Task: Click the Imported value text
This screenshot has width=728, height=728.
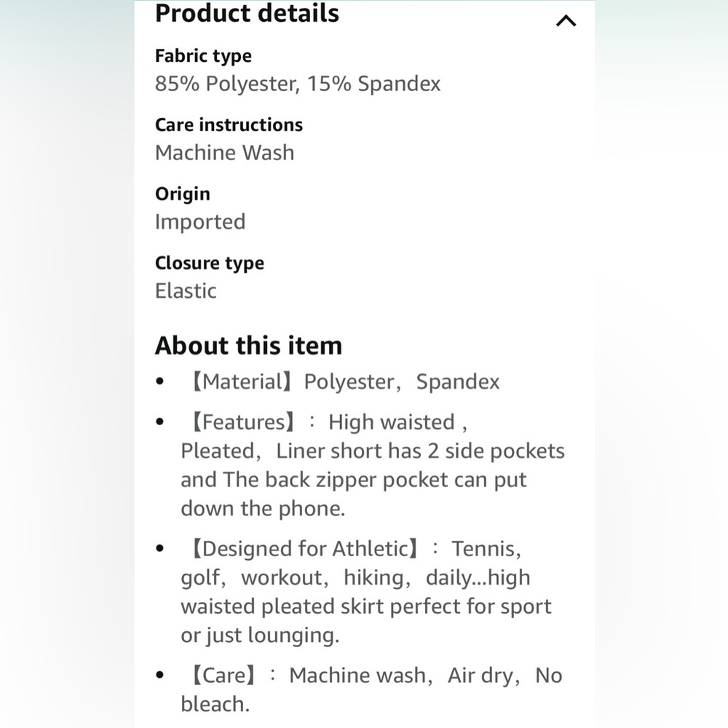Action: (x=200, y=222)
